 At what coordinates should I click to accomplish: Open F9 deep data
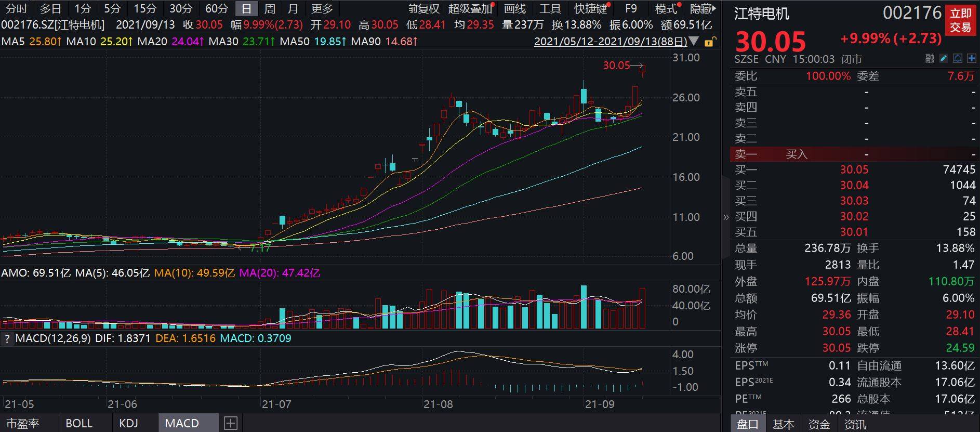631,9
